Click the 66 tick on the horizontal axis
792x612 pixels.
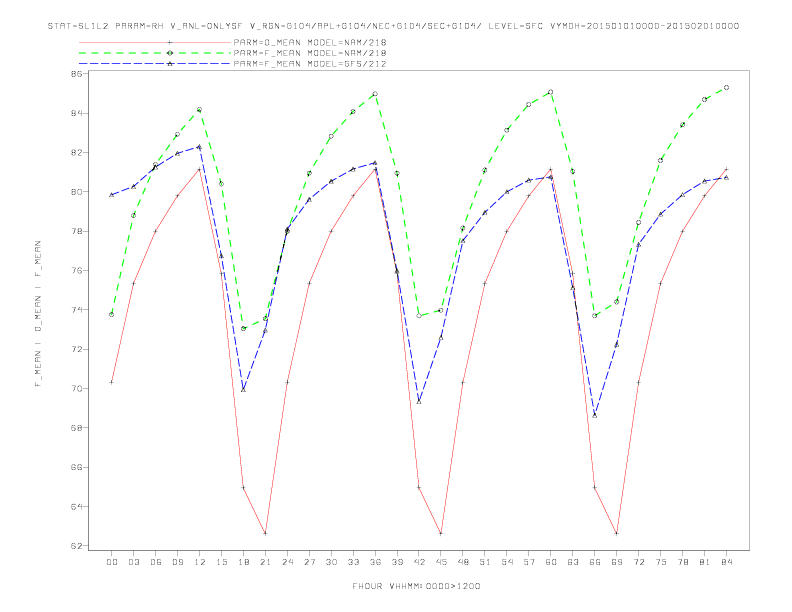595,562
